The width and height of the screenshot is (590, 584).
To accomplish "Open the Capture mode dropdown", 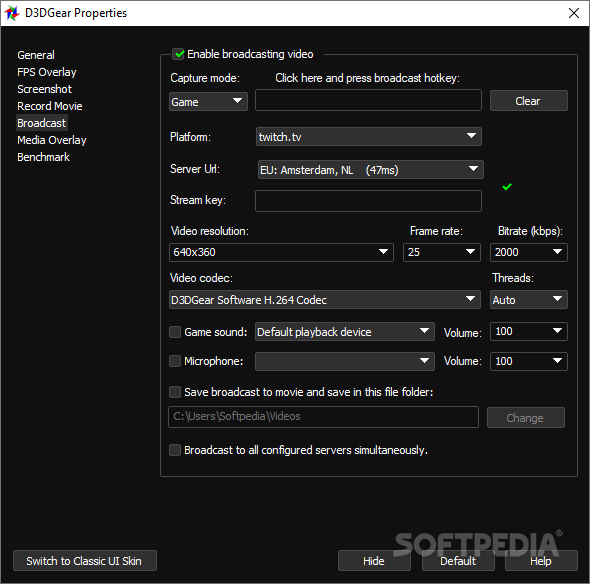I will 208,102.
